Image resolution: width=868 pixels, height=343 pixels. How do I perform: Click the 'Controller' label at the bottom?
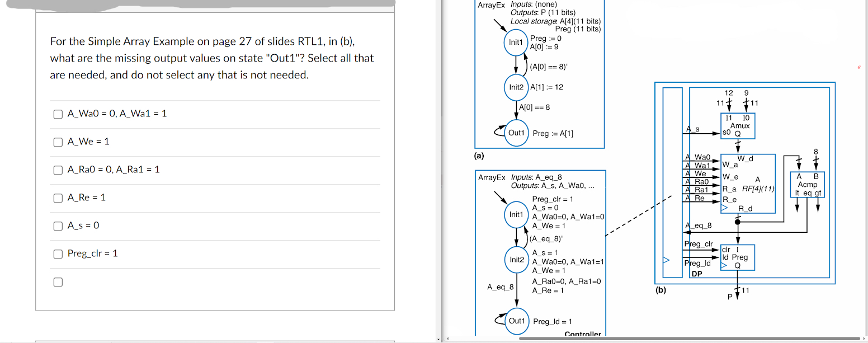[583, 335]
